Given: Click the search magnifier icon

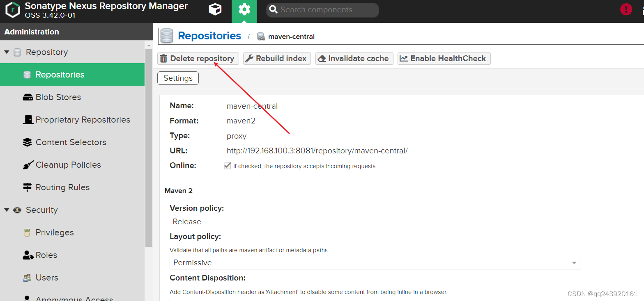Looking at the screenshot, I should coord(274,10).
